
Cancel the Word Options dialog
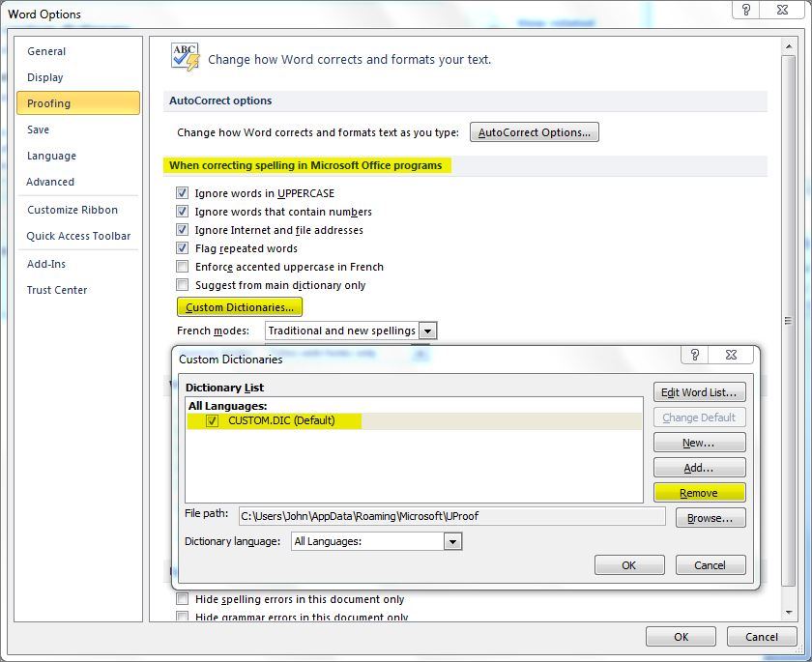(762, 637)
